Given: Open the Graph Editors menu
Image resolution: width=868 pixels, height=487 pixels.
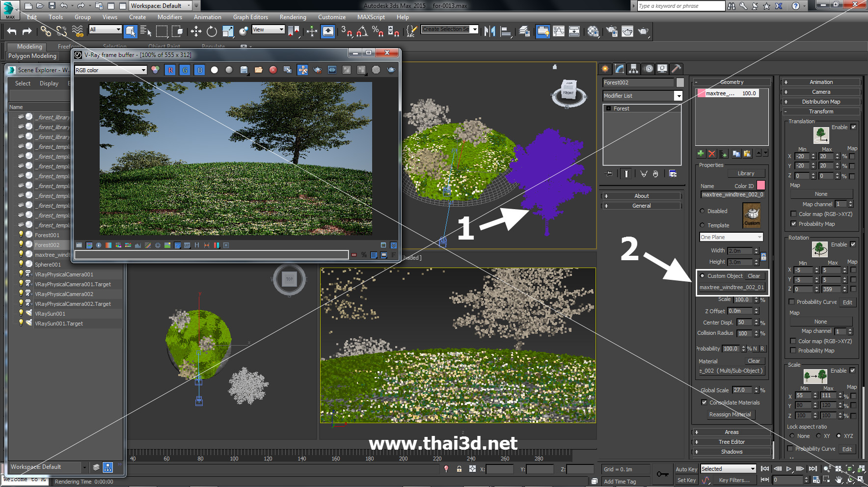Looking at the screenshot, I should [250, 17].
